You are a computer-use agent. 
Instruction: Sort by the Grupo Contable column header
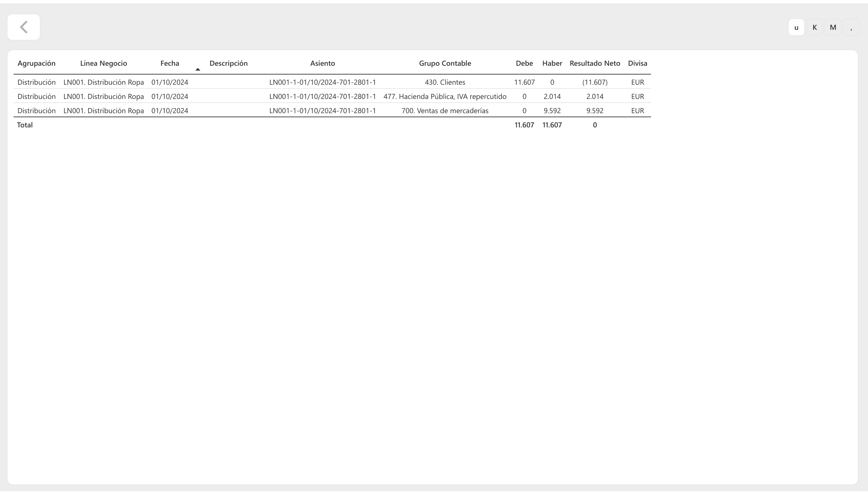[445, 63]
